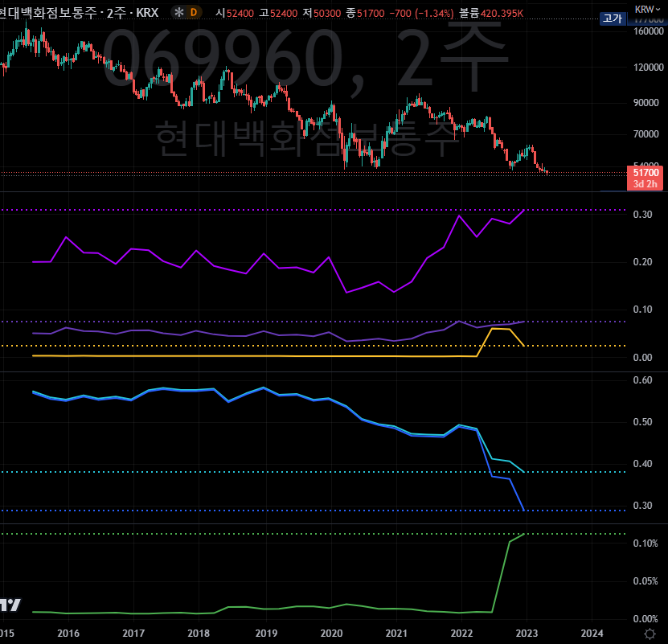Click the orange D delayed-data badge
The image size is (668, 644).
(x=194, y=12)
